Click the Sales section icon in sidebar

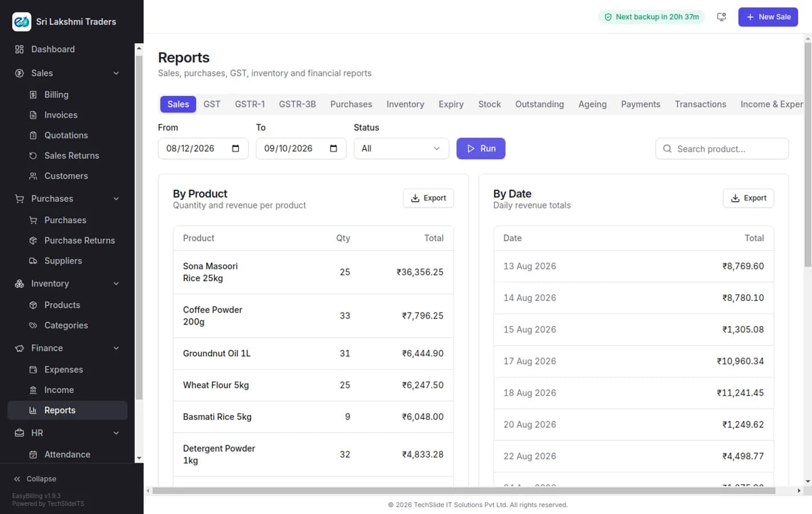[x=19, y=73]
